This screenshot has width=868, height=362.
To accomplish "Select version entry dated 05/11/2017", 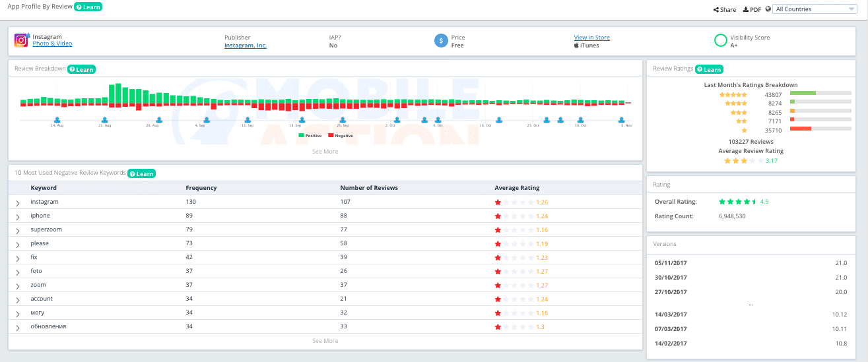I will [x=751, y=262].
